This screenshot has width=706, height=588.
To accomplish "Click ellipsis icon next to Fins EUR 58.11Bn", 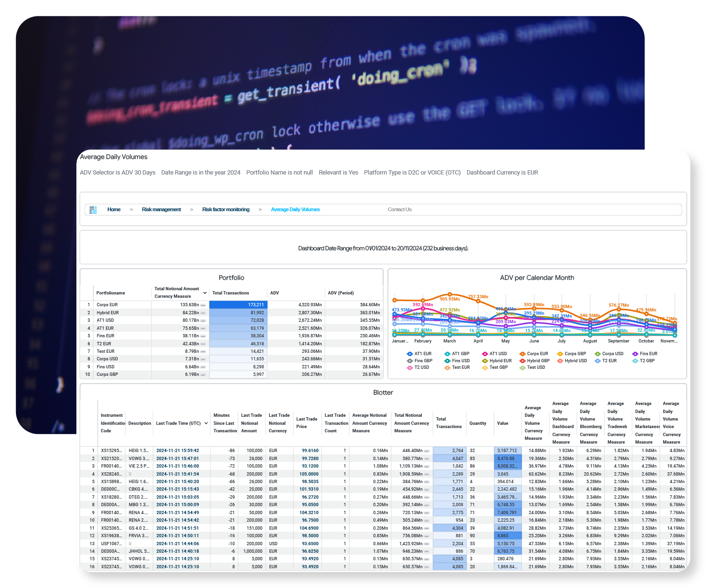I will (x=203, y=336).
